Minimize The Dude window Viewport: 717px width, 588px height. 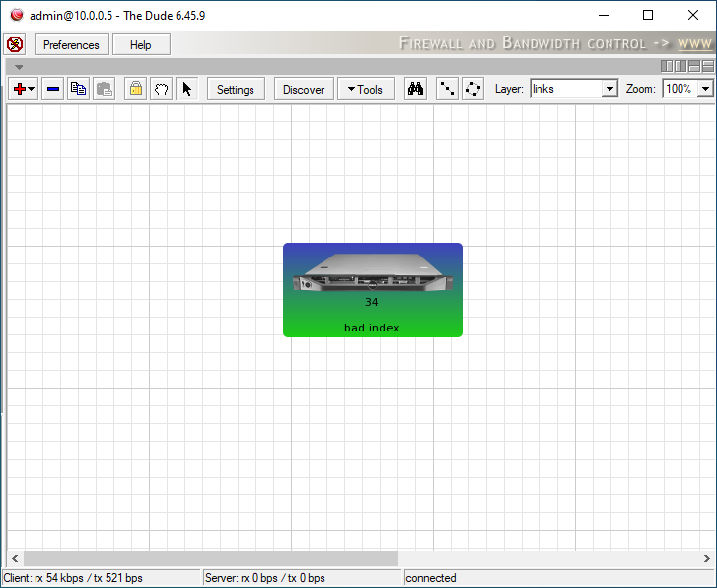pyautogui.click(x=604, y=15)
